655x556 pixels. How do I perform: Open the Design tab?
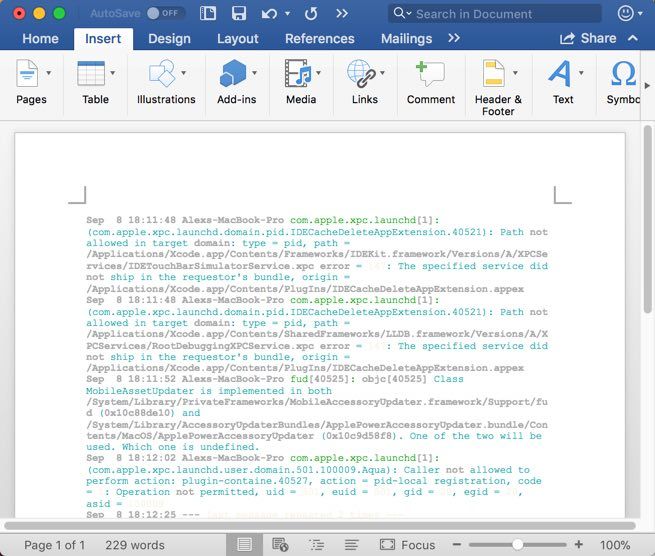tap(169, 39)
